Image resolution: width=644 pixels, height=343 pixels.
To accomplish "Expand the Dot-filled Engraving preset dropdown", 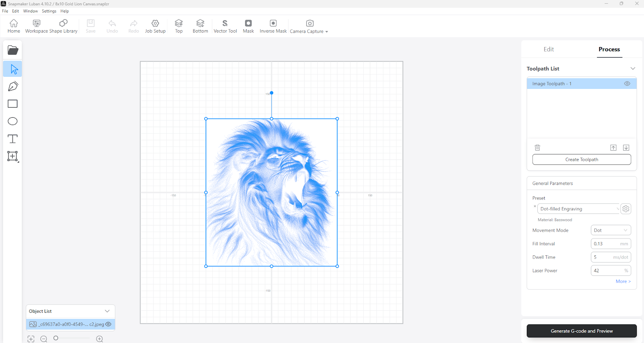I will point(578,209).
